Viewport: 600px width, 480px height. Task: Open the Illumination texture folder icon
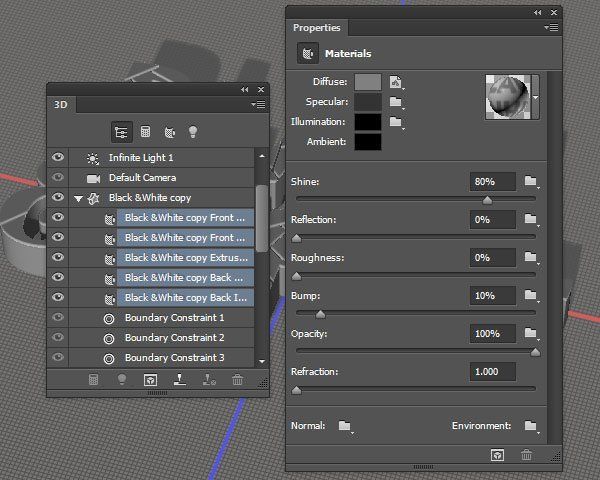click(396, 122)
